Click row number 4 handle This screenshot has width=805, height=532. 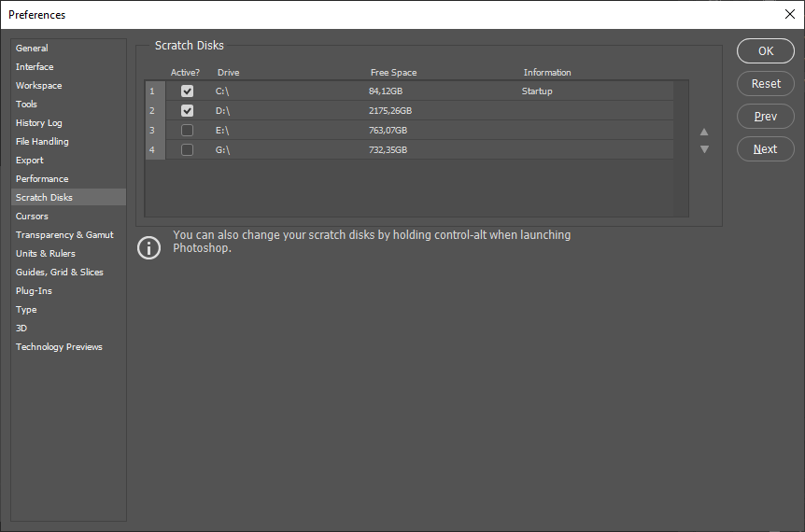155,150
